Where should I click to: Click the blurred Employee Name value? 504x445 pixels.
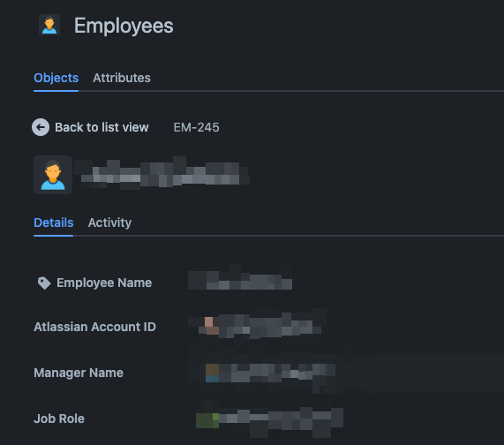[x=240, y=279]
